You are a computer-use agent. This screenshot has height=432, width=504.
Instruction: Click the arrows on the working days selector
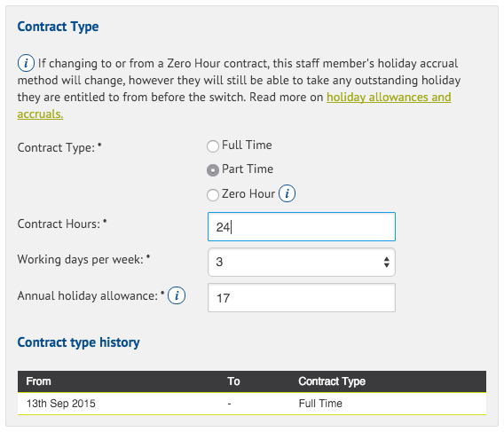(386, 262)
